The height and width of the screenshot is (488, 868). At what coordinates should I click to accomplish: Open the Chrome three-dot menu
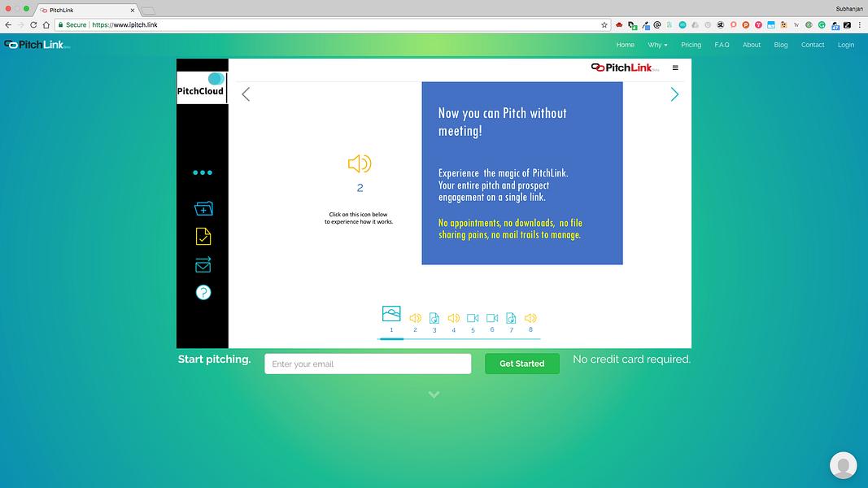[860, 25]
